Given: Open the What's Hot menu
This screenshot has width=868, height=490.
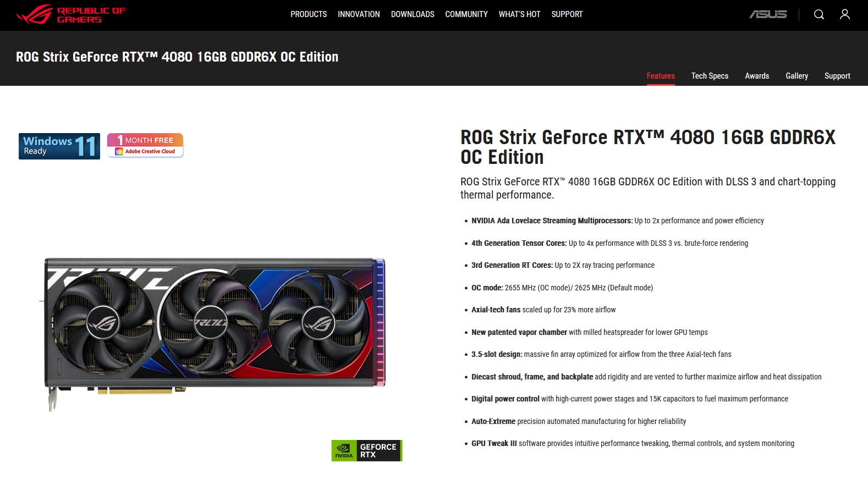Looking at the screenshot, I should (x=519, y=14).
